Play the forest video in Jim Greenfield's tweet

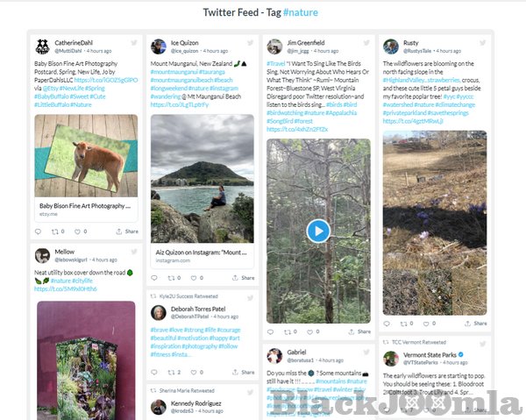[x=317, y=231]
